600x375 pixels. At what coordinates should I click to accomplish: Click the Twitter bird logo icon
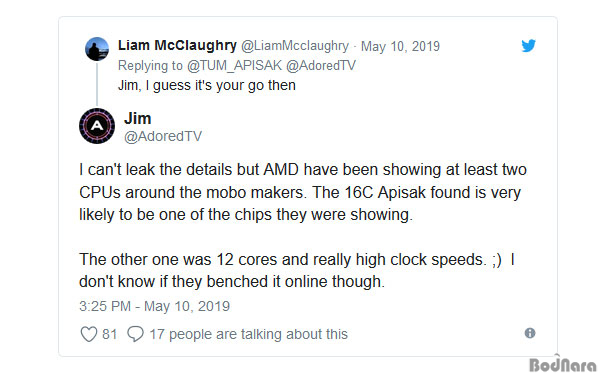click(x=528, y=46)
